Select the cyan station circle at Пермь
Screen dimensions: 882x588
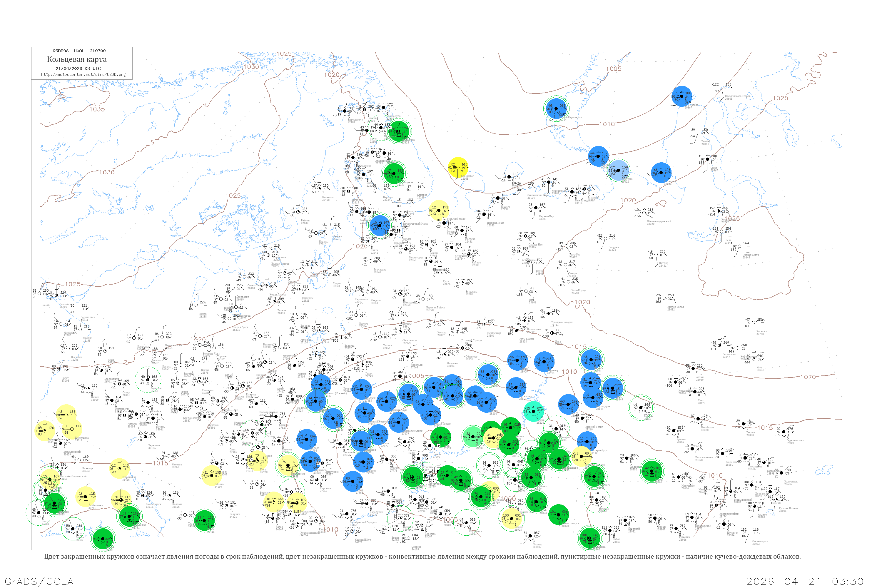pyautogui.click(x=533, y=411)
